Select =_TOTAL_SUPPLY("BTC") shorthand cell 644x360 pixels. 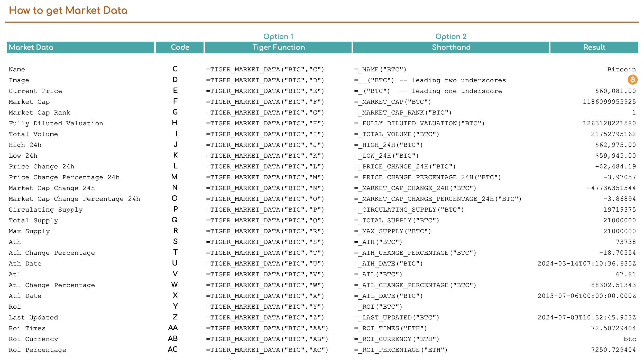[x=397, y=220]
